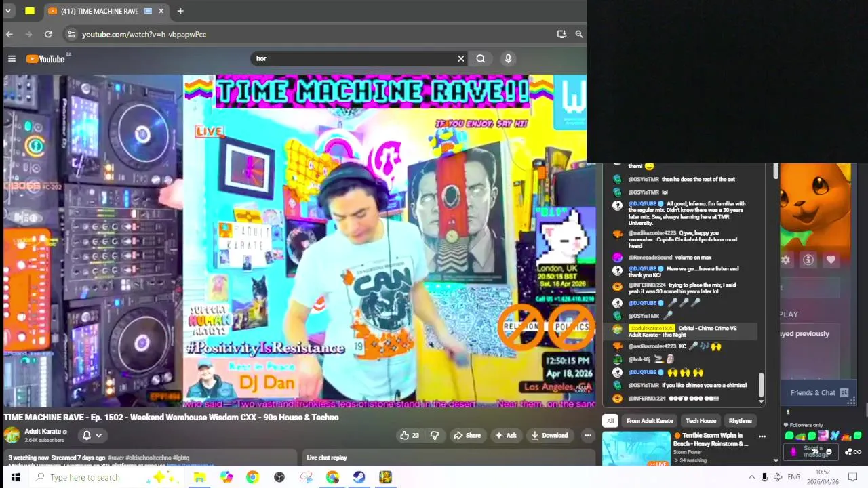Open the Steam taskbar icon
The height and width of the screenshot is (488, 868).
pos(359,478)
